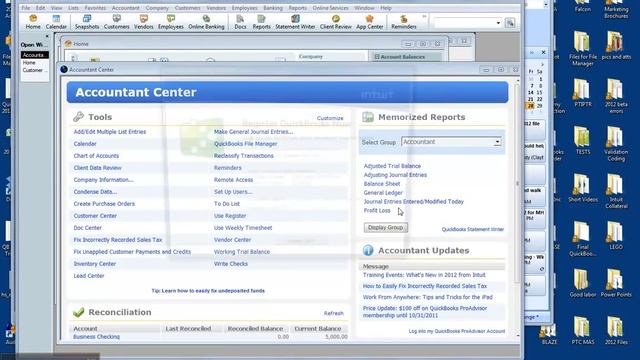Select date 28 in side calendar
This screenshot has width=640, height=360.
point(531,106)
